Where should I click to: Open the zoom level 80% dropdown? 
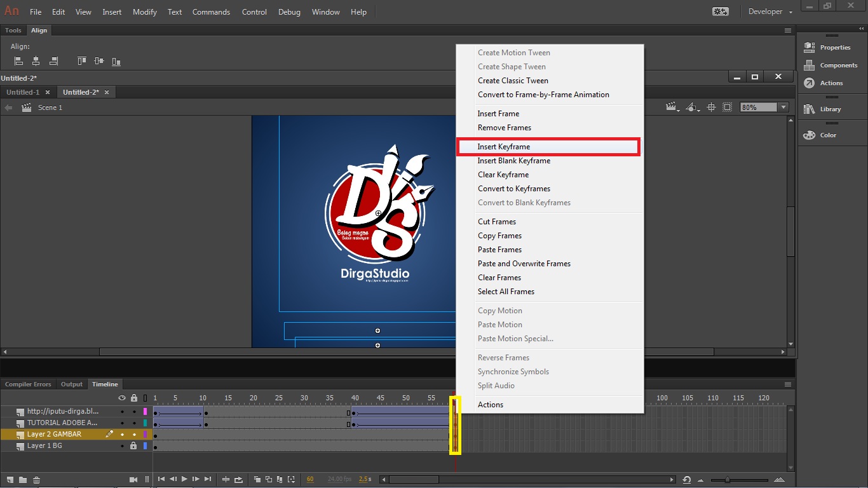click(783, 107)
